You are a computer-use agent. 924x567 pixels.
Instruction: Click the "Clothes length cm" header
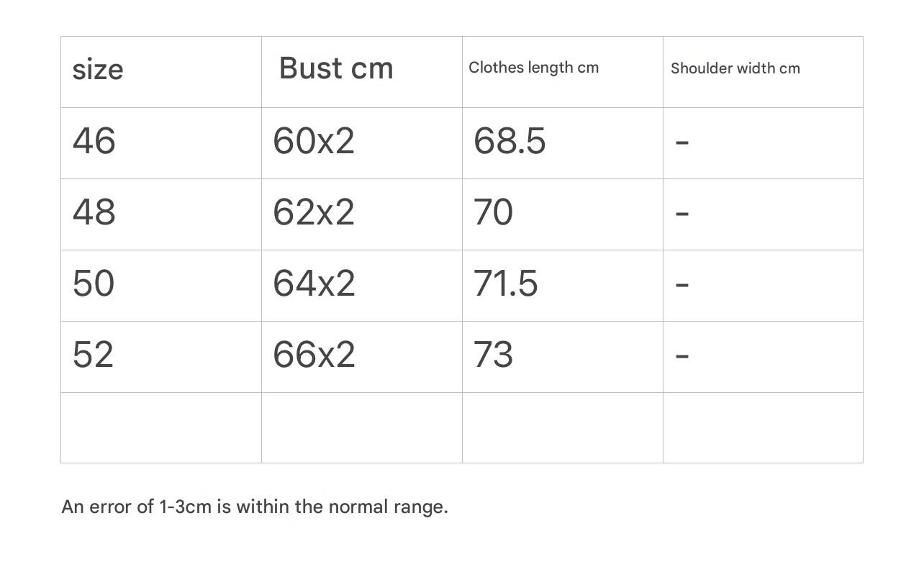(x=533, y=68)
